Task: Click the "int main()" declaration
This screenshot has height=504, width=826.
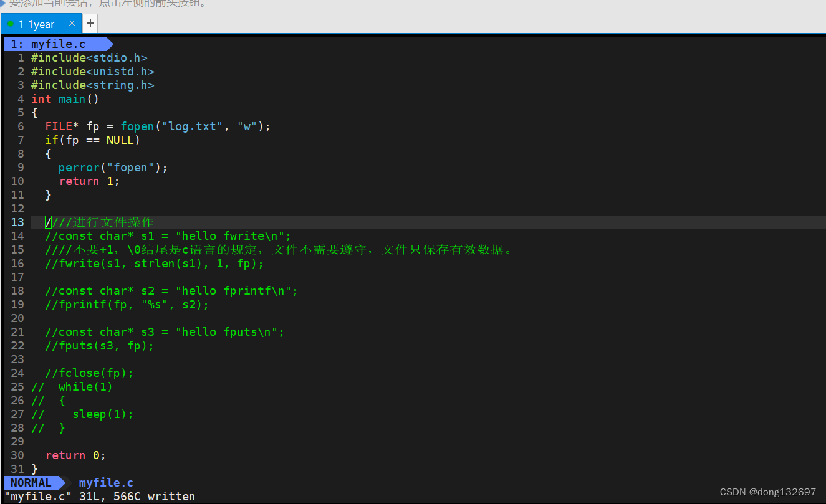Action: [65, 99]
